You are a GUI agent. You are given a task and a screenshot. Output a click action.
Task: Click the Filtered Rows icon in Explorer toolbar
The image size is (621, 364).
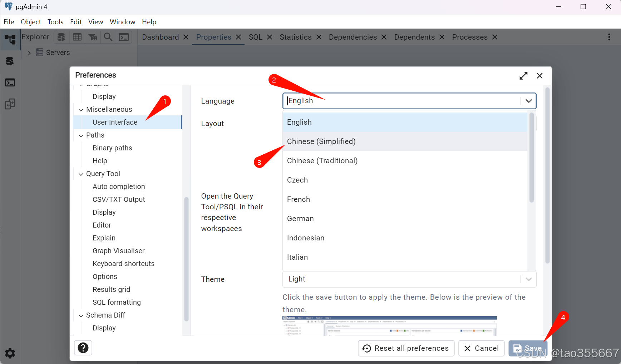[x=93, y=37]
